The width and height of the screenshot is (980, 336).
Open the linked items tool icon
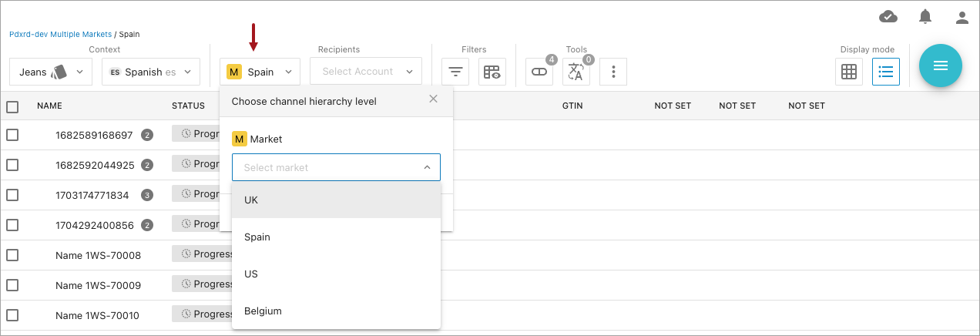coord(539,72)
